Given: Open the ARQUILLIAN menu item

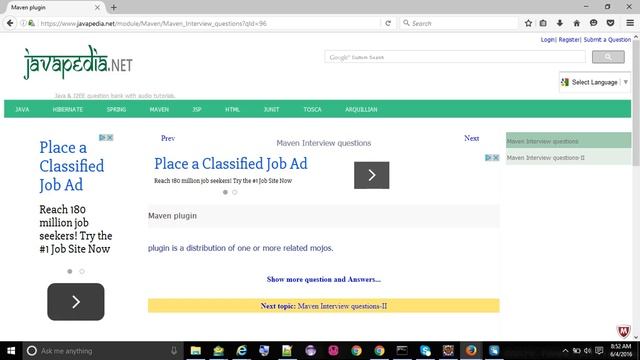Looking at the screenshot, I should (361, 109).
